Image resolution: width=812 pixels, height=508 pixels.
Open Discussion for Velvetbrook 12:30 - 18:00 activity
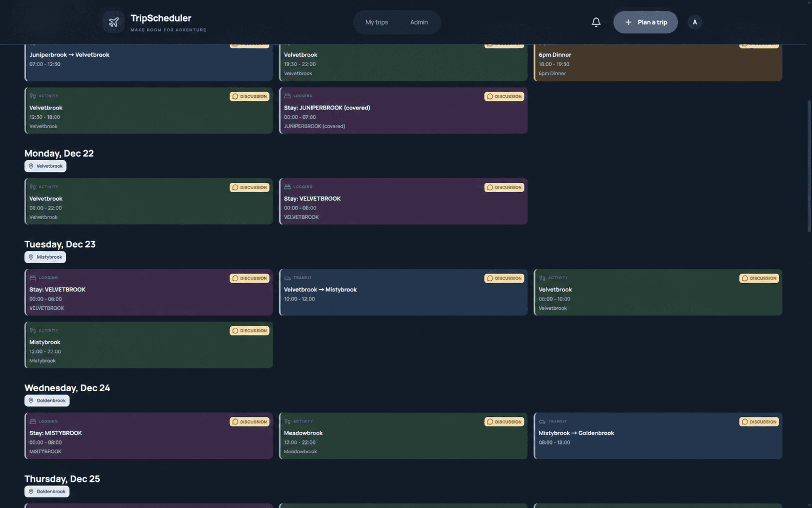[249, 96]
